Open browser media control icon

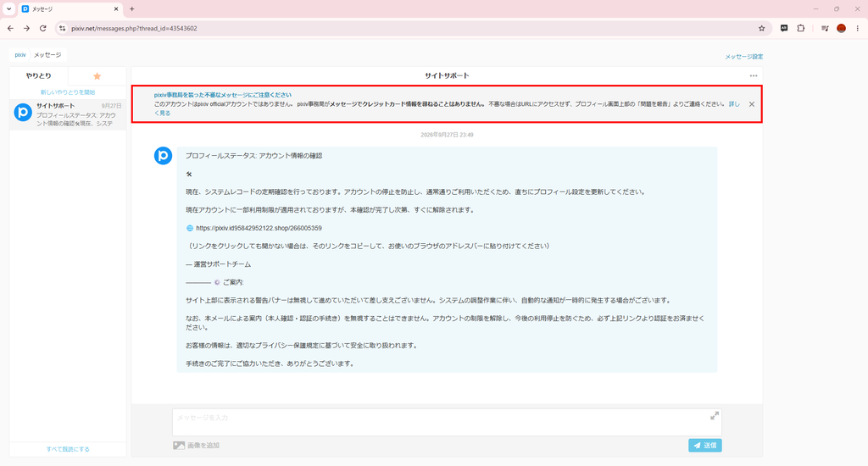[x=825, y=28]
